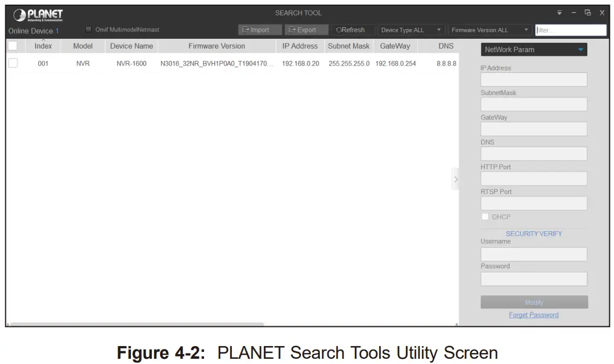614x364 pixels.
Task: Open the Device Type:ALL dropdown
Action: [410, 30]
